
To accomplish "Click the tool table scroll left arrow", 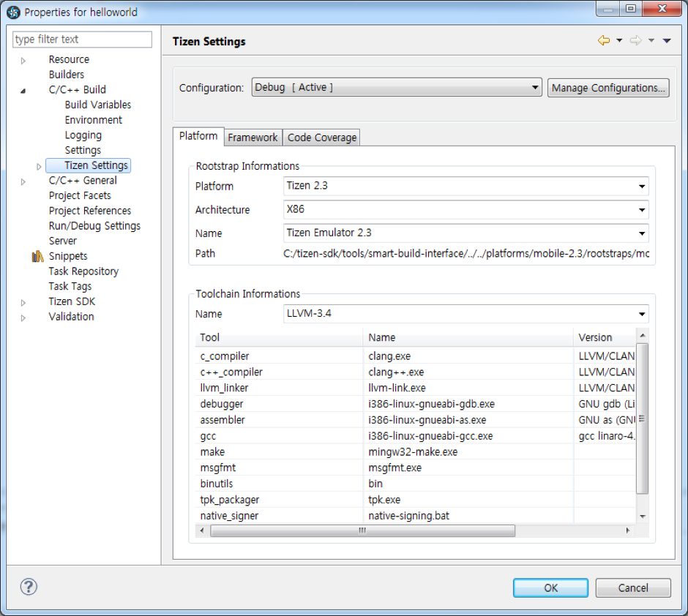I will point(202,530).
